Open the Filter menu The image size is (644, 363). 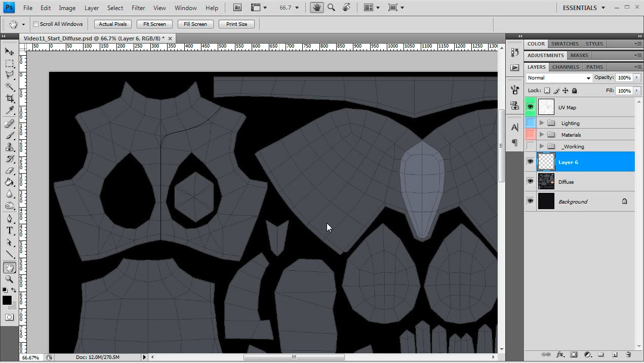(138, 8)
